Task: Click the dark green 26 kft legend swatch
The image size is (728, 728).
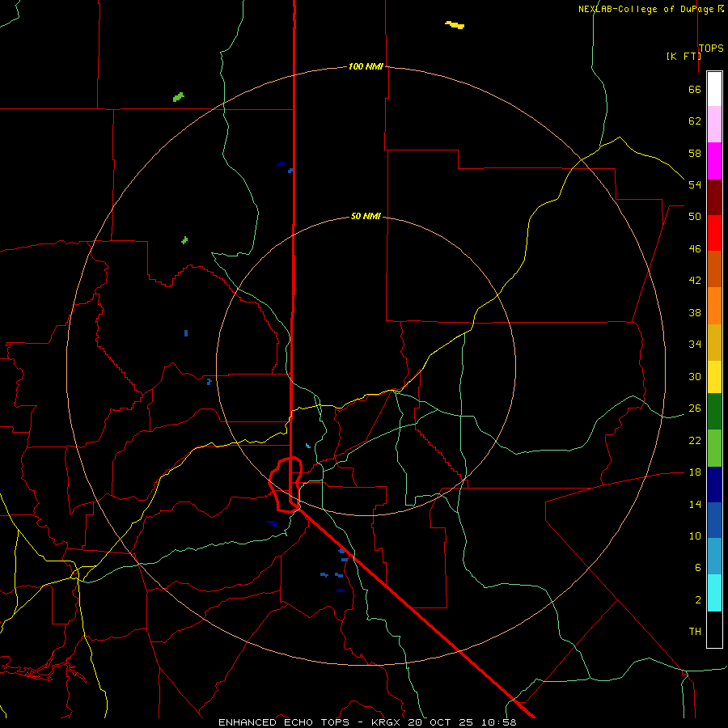Action: [x=714, y=412]
